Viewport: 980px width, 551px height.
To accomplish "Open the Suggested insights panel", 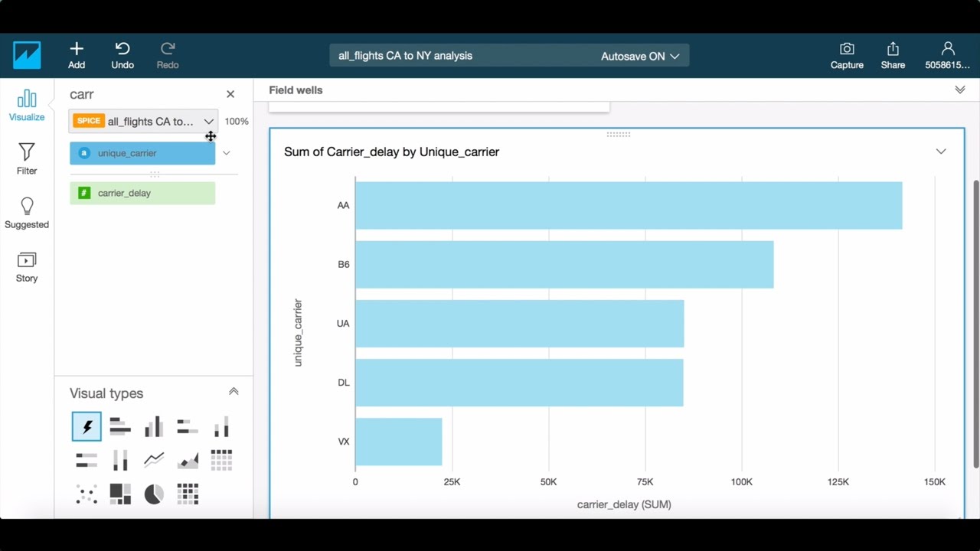I will 27,213.
